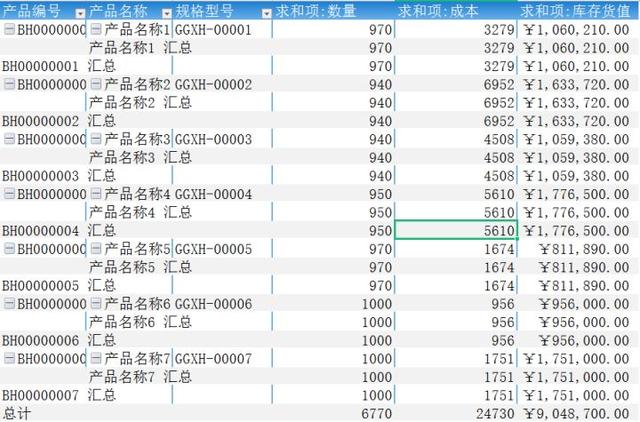The image size is (640, 422).
Task: Select the 求和项:数量 column header
Action: click(333, 11)
